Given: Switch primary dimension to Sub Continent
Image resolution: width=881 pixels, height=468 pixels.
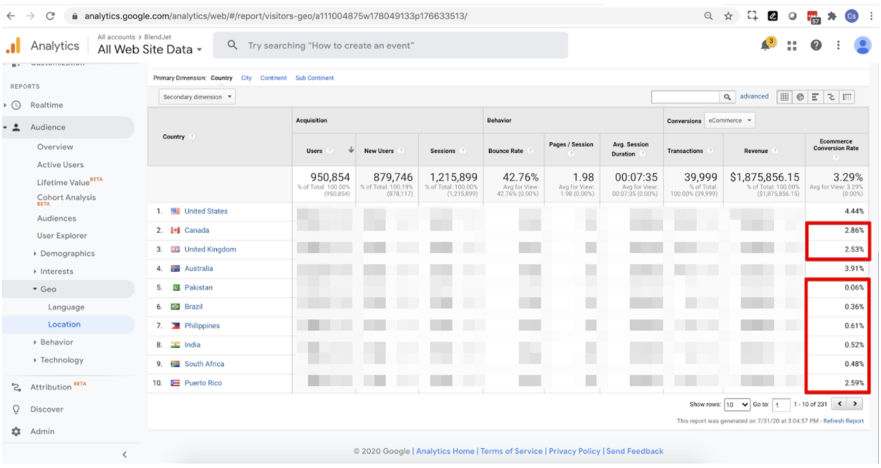Looking at the screenshot, I should click(x=314, y=78).
